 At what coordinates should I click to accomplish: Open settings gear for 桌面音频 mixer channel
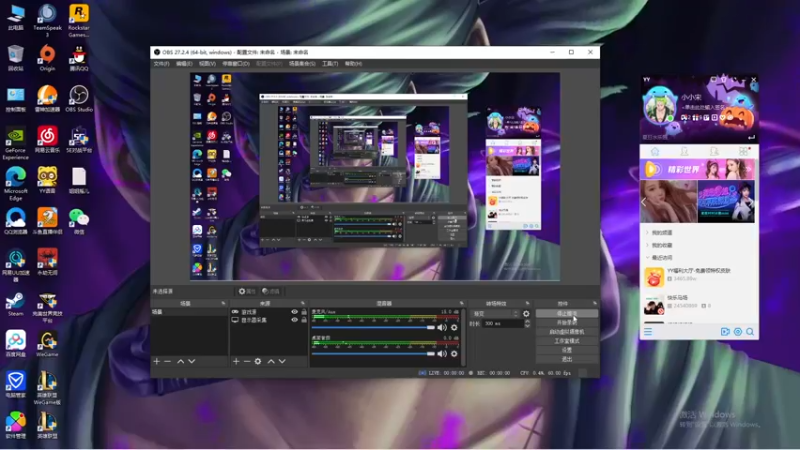pos(454,354)
